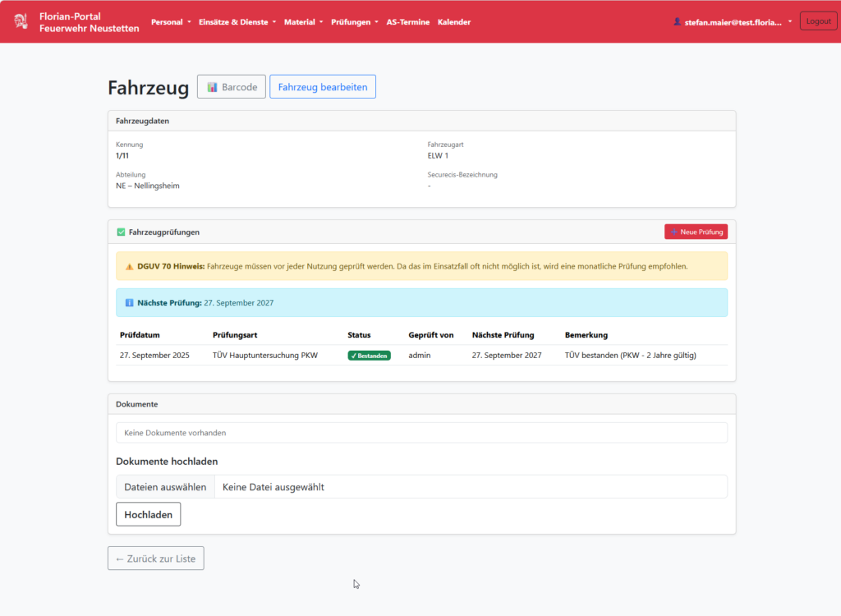Viewport: 841px width, 616px height.
Task: Click the green Bestanden status badge
Action: (x=369, y=356)
